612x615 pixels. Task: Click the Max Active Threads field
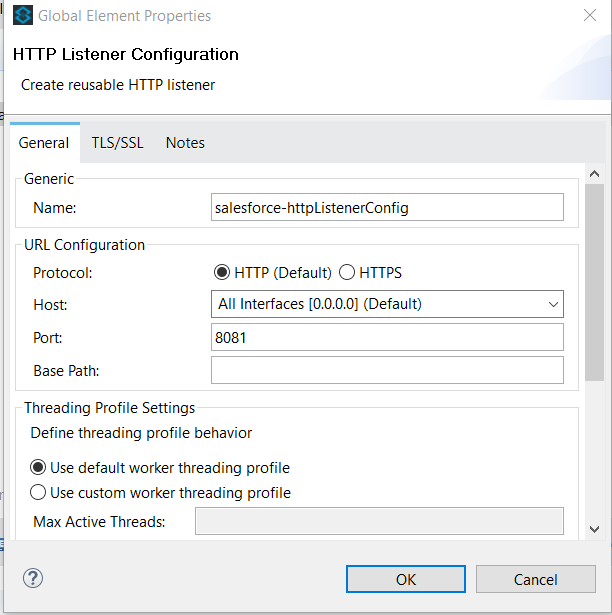pyautogui.click(x=379, y=521)
